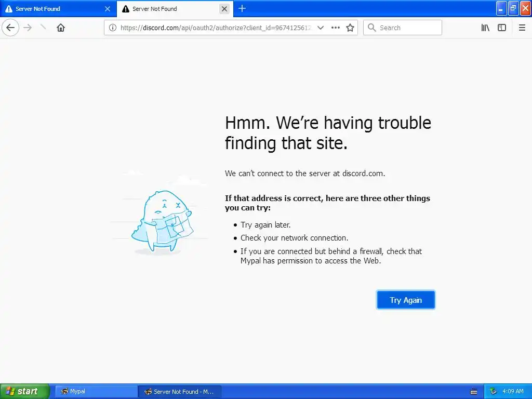Open the home page icon
Viewport: 532px width, 399px height.
pos(61,28)
